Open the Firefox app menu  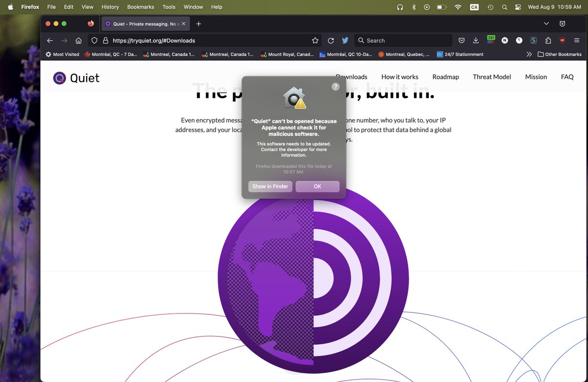(30, 7)
